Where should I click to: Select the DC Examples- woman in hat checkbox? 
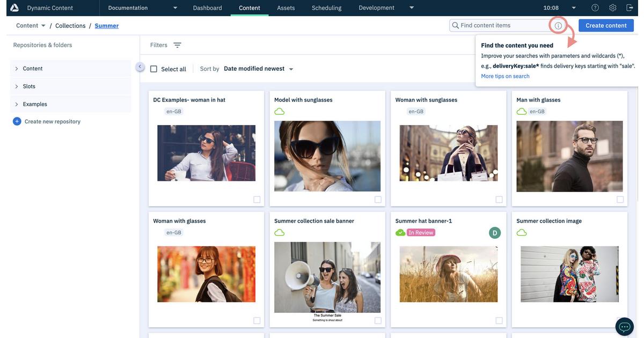(x=257, y=200)
